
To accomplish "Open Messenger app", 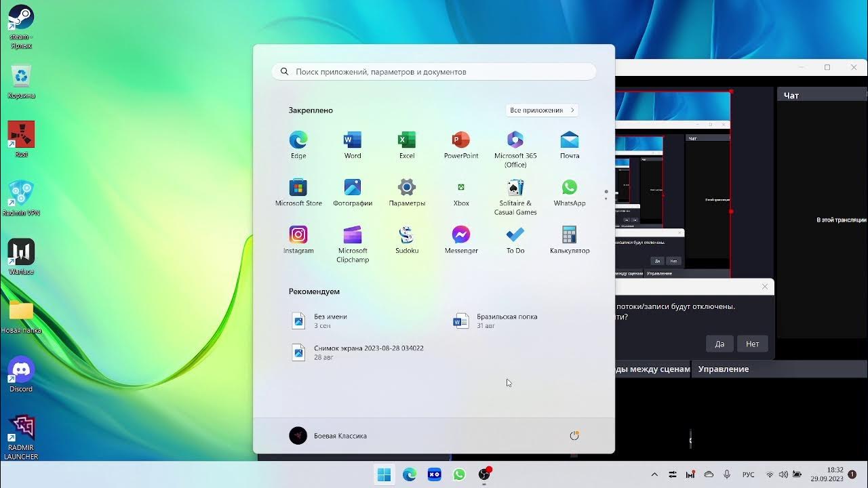I will (x=461, y=240).
